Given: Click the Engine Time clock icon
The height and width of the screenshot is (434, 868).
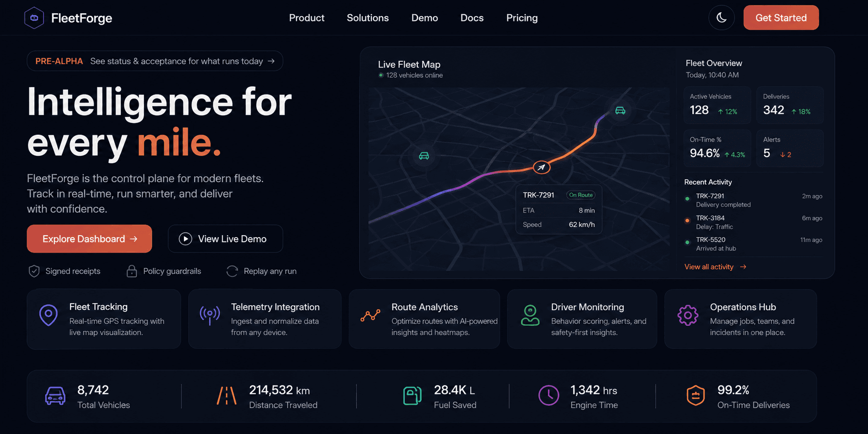Looking at the screenshot, I should (x=549, y=395).
